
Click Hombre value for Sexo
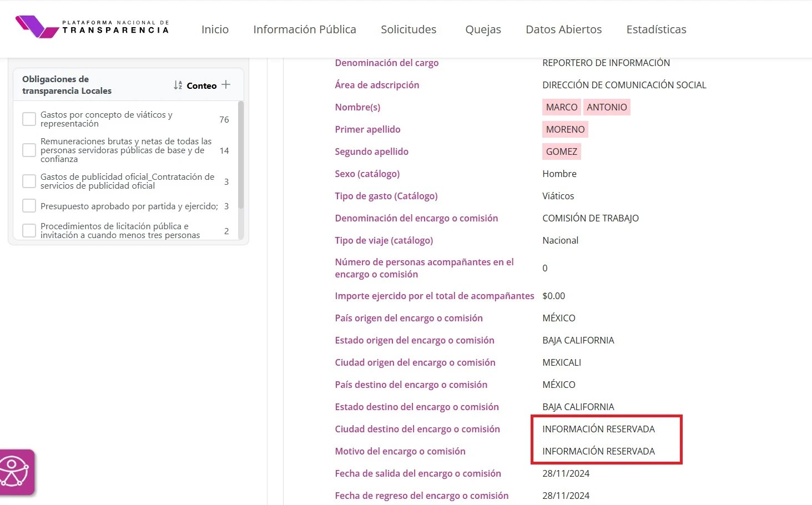pyautogui.click(x=559, y=174)
